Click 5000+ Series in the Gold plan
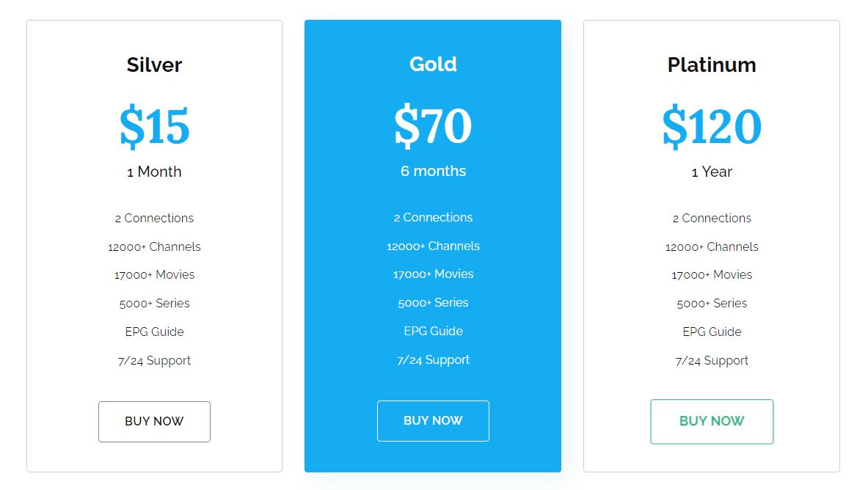The image size is (868, 490). pyautogui.click(x=433, y=302)
